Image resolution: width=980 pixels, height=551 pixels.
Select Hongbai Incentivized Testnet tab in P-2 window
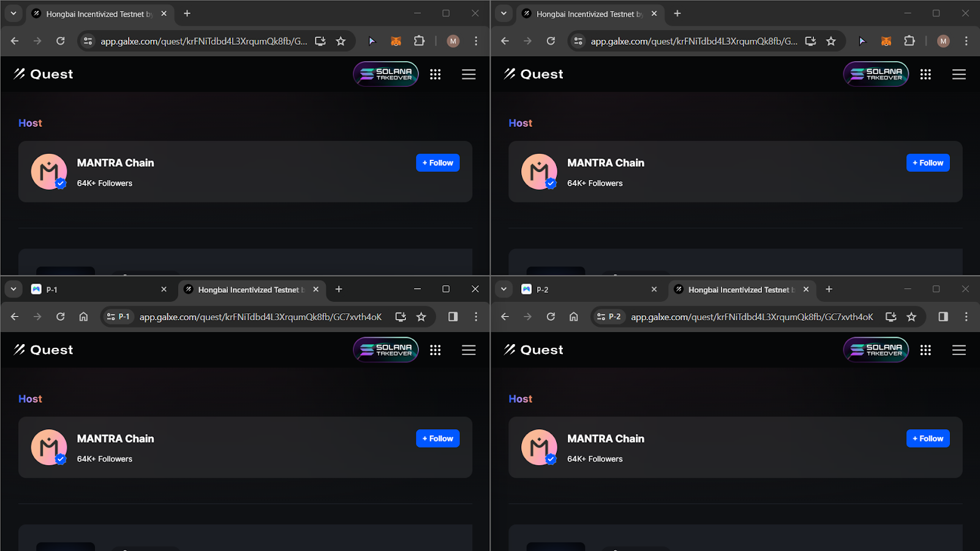click(x=741, y=290)
